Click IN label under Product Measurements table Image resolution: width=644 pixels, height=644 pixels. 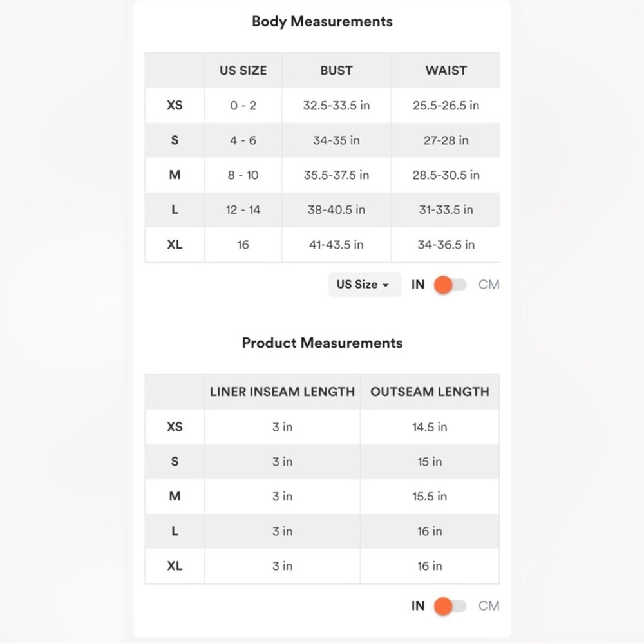point(418,605)
